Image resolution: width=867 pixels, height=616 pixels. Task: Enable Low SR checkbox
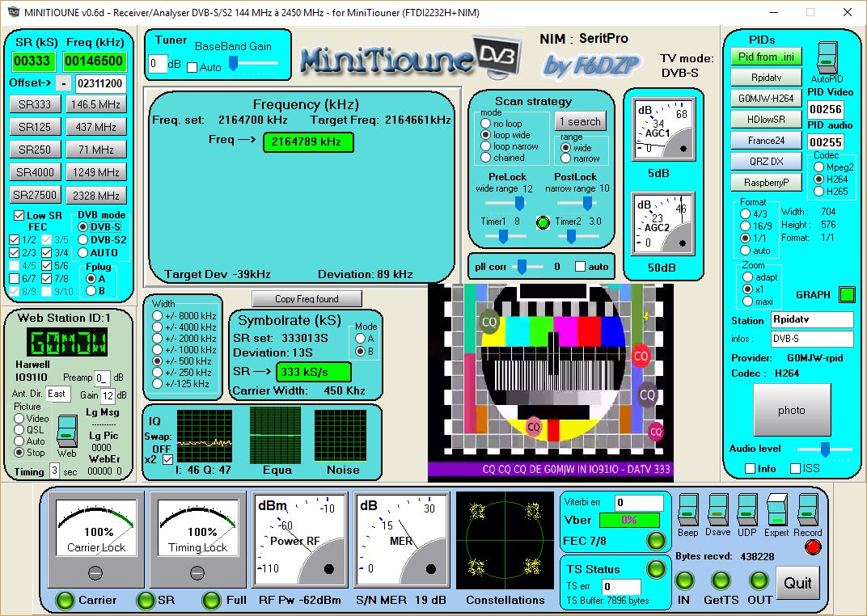coord(19,215)
